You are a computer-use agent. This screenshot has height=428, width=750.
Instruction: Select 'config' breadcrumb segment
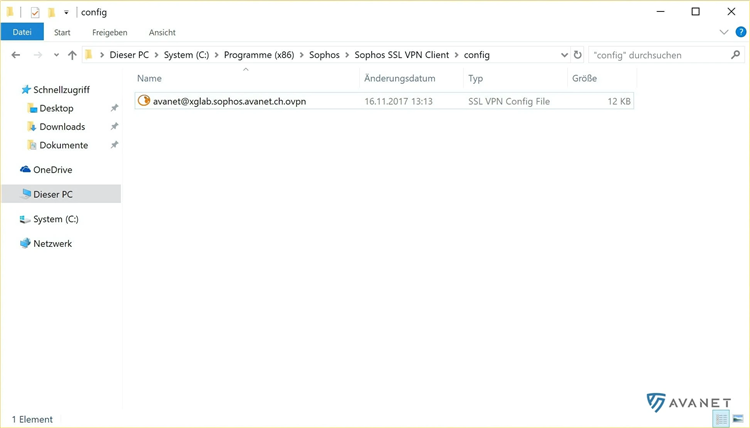(x=477, y=55)
